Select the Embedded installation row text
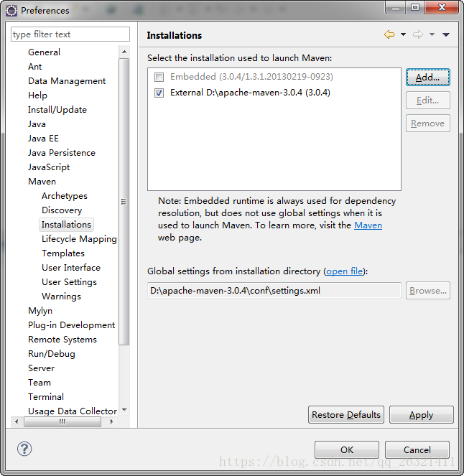 pos(251,77)
